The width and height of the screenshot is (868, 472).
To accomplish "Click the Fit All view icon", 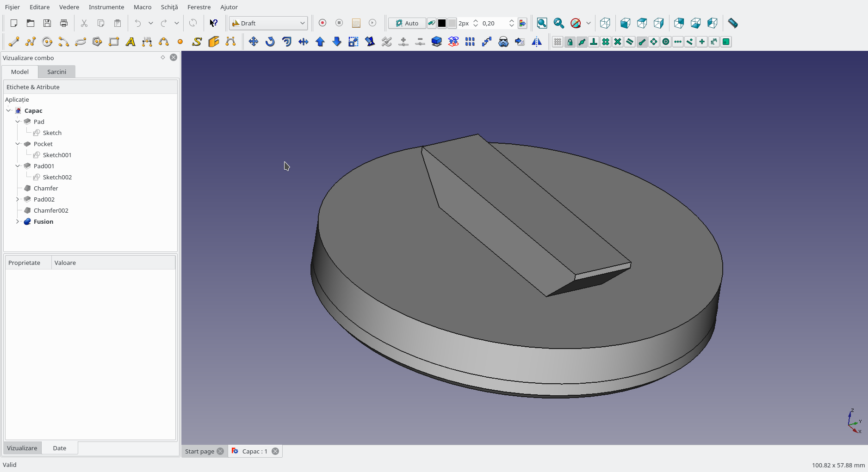I will coord(542,23).
